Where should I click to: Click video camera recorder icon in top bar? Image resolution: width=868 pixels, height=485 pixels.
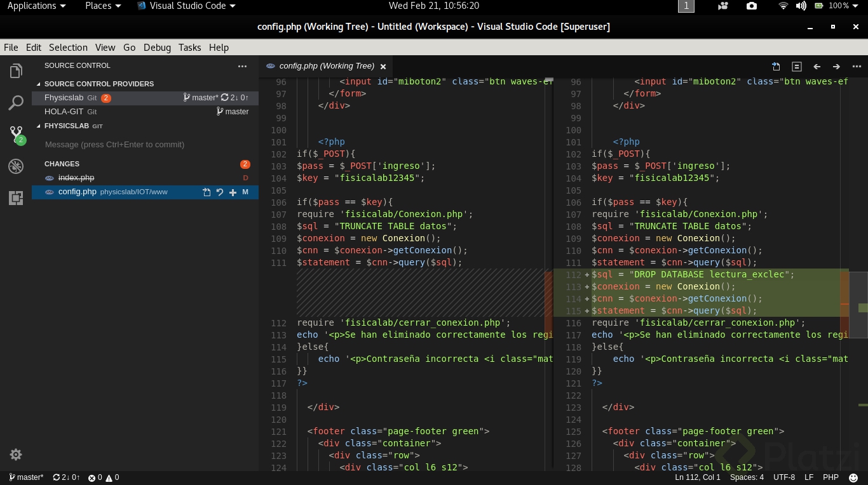722,6
